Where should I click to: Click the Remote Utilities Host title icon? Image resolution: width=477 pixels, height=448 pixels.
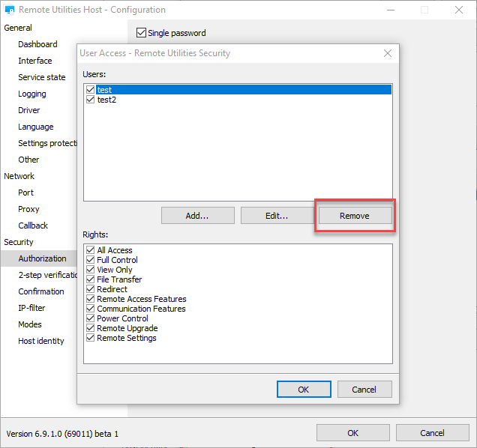(x=10, y=10)
